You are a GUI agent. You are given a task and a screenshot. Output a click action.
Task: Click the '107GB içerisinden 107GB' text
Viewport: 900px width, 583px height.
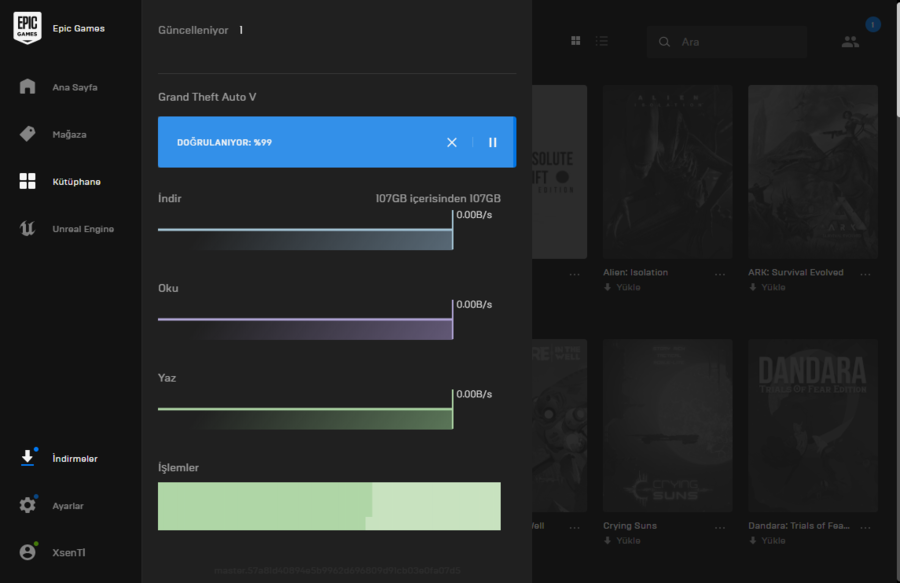438,199
